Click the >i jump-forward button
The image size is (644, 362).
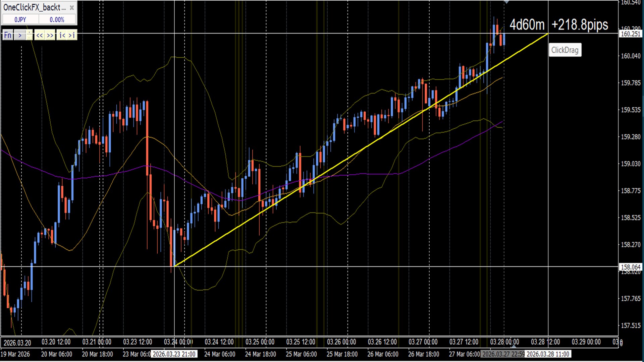click(72, 35)
